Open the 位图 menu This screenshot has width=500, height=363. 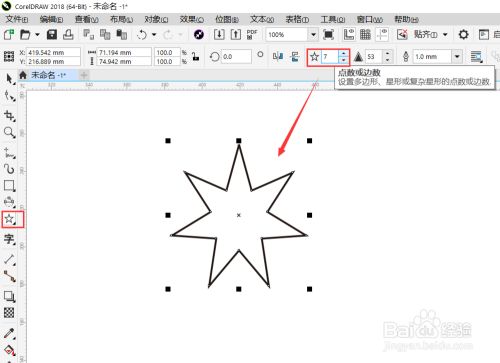(227, 19)
